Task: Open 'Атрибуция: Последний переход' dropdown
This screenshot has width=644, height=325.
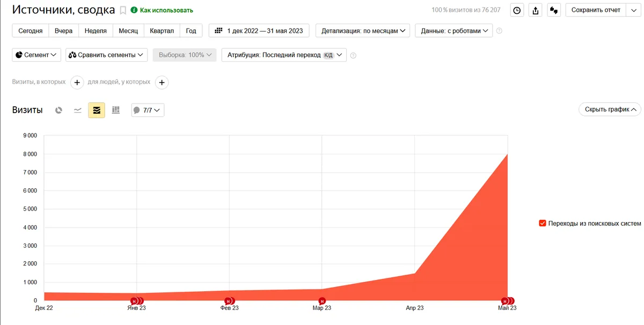Action: pos(284,55)
